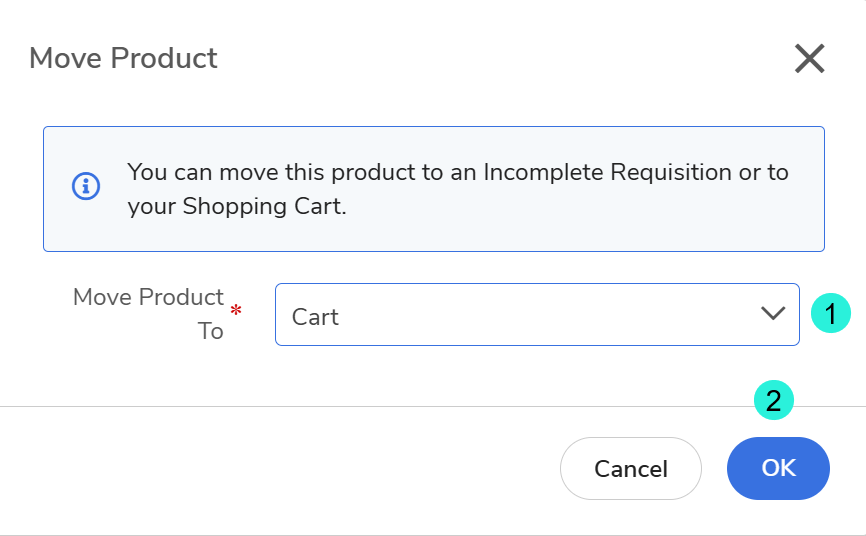The image size is (866, 536).
Task: Click empty space right of the Cart value
Action: pyautogui.click(x=550, y=315)
